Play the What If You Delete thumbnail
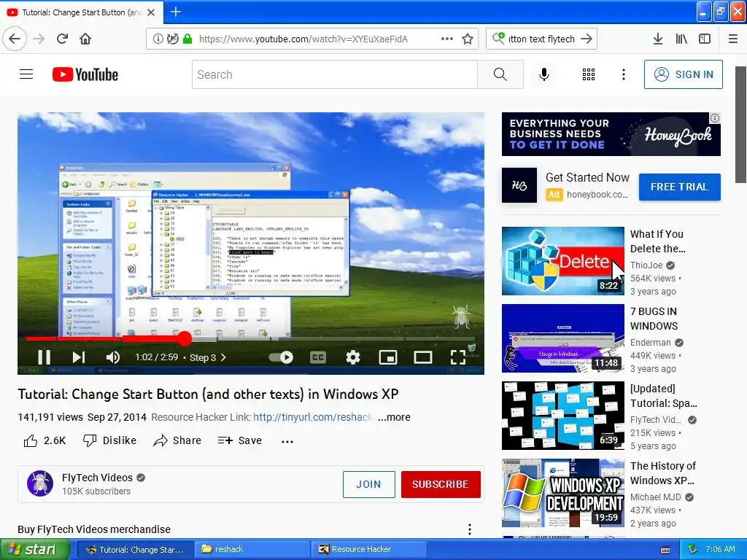This screenshot has height=560, width=747. tap(562, 261)
